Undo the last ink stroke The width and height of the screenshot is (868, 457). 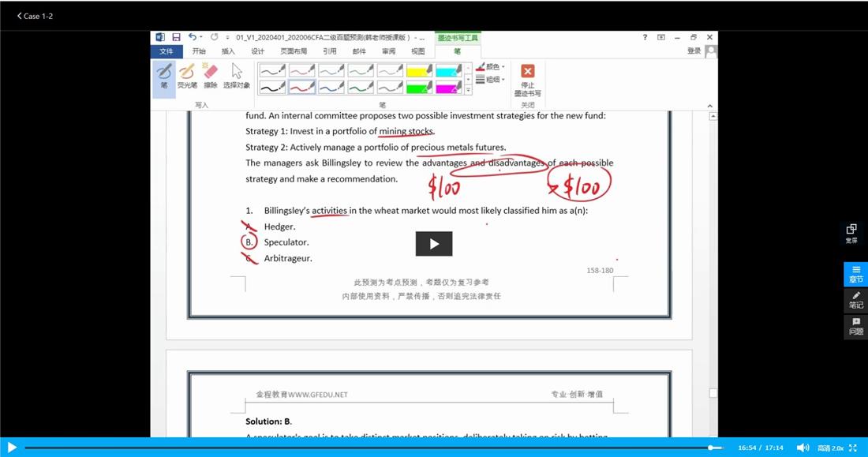[192, 37]
